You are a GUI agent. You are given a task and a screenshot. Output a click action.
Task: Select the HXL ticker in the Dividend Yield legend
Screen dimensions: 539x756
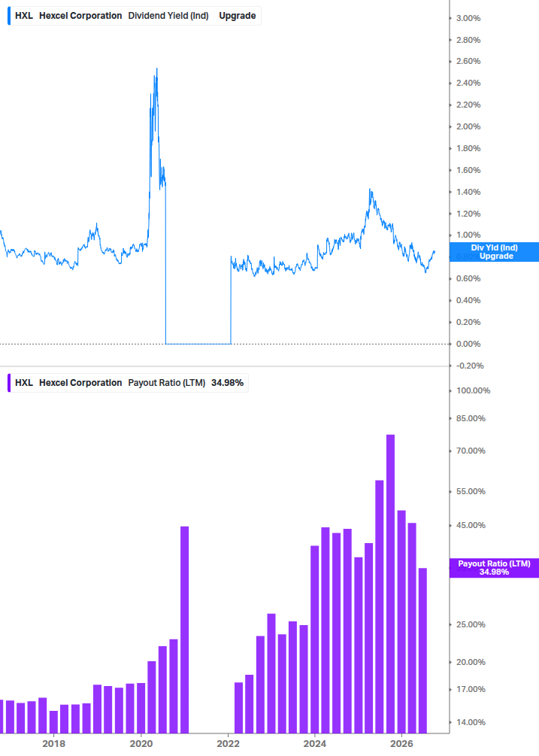click(x=23, y=16)
